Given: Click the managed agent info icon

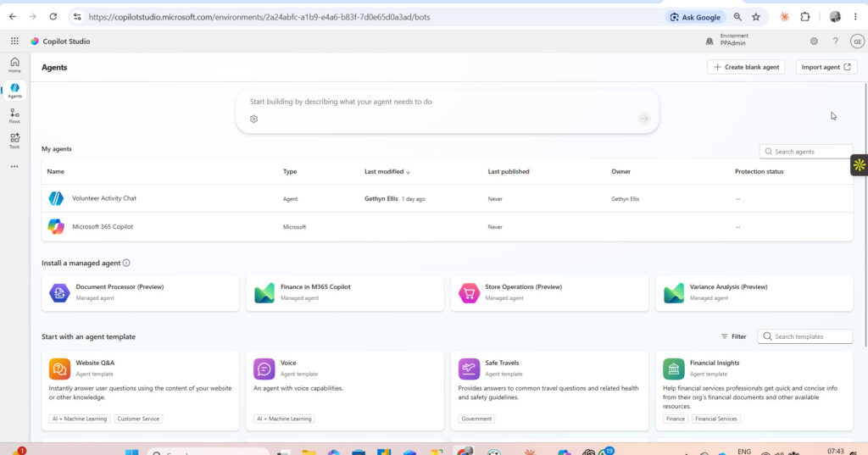Looking at the screenshot, I should (126, 263).
